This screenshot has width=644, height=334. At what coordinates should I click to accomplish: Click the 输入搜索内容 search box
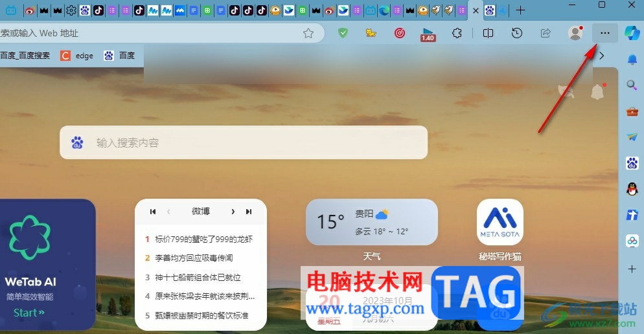(244, 142)
